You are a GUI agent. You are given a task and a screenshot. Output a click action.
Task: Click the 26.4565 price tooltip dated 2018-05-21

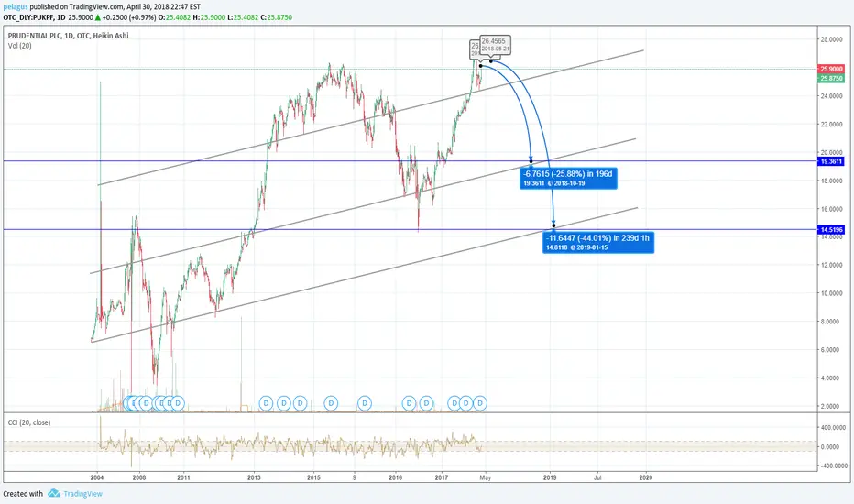click(x=495, y=44)
